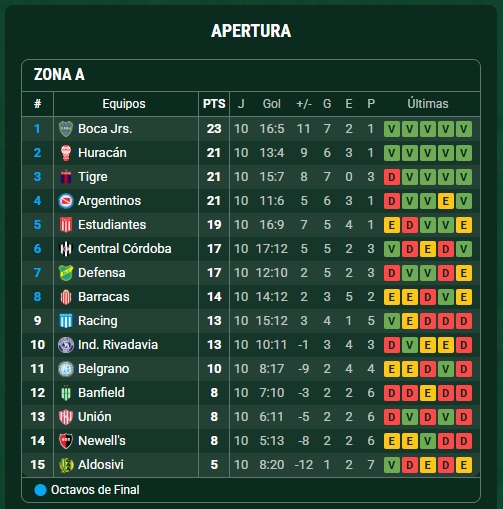Click the Aldosivi team crest icon
The image size is (503, 509).
click(66, 465)
